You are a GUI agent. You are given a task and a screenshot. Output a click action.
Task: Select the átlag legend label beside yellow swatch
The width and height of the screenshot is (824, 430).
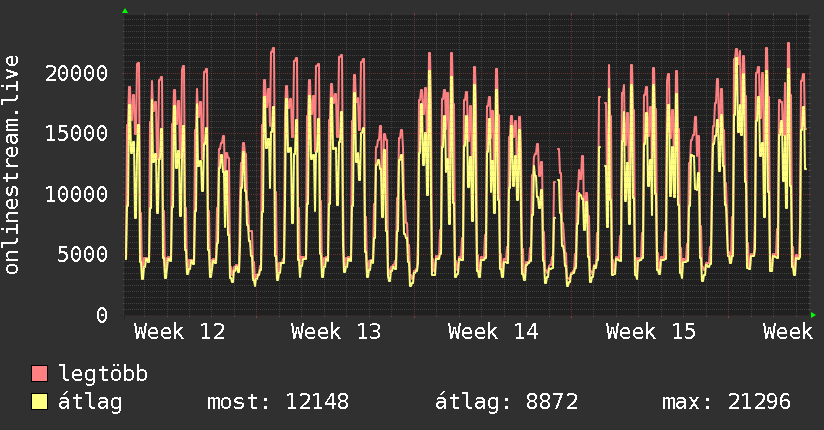click(90, 402)
